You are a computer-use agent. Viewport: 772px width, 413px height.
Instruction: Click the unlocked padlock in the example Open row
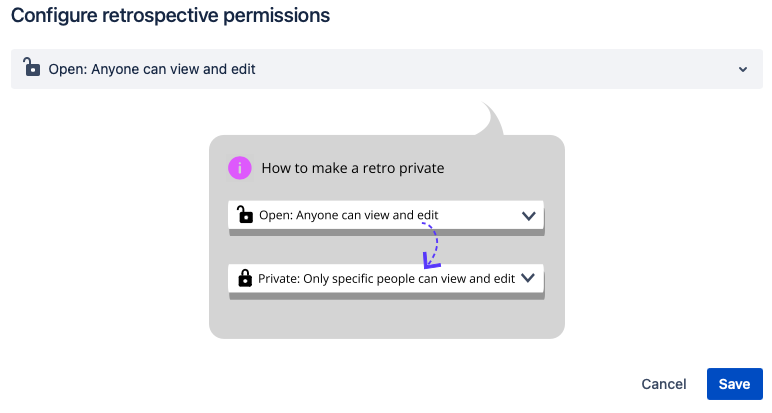[245, 214]
